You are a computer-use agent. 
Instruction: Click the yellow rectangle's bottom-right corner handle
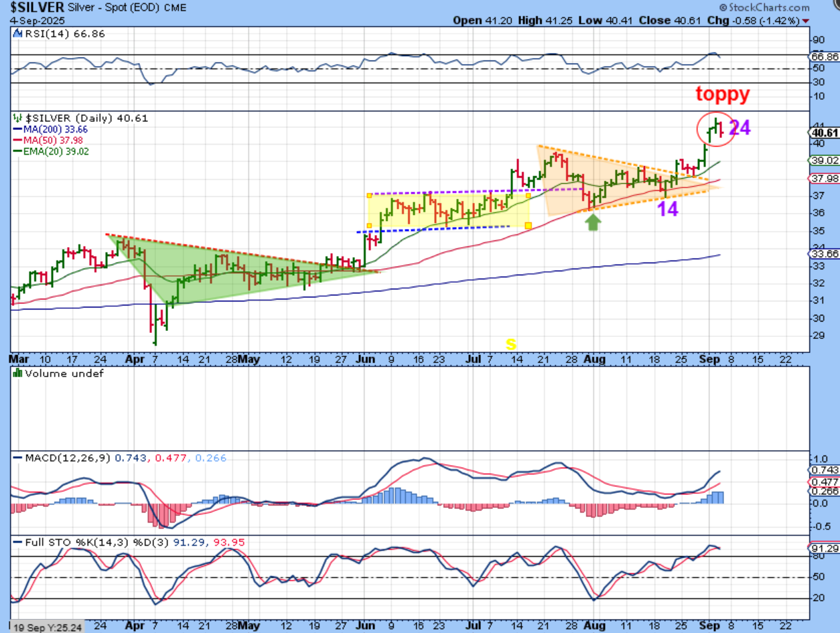coord(529,225)
